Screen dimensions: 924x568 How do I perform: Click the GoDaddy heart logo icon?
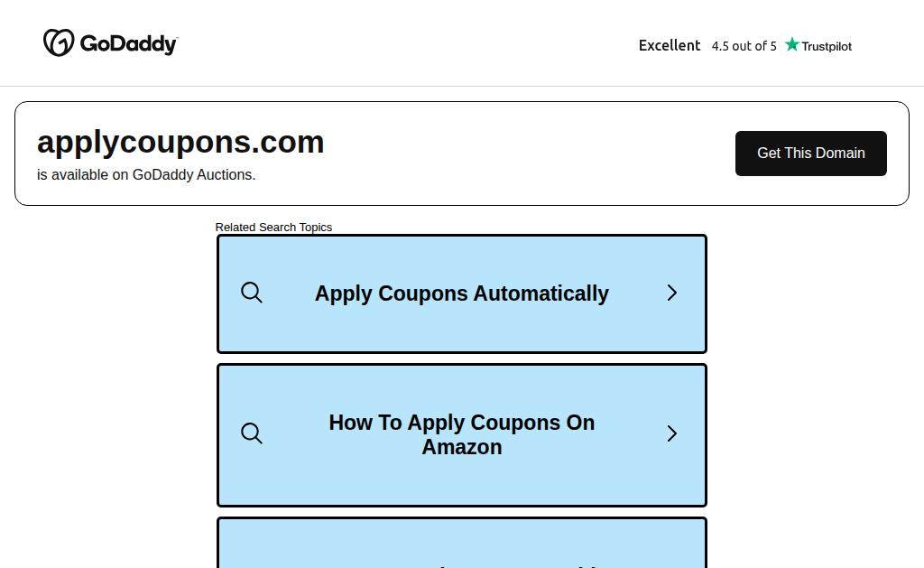click(59, 42)
